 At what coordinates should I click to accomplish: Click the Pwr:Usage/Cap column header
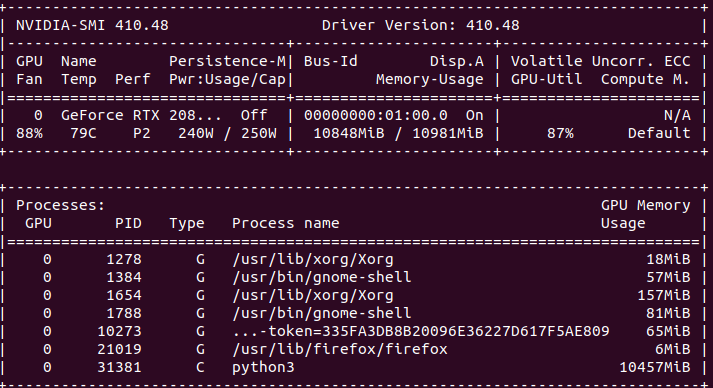coord(227,80)
